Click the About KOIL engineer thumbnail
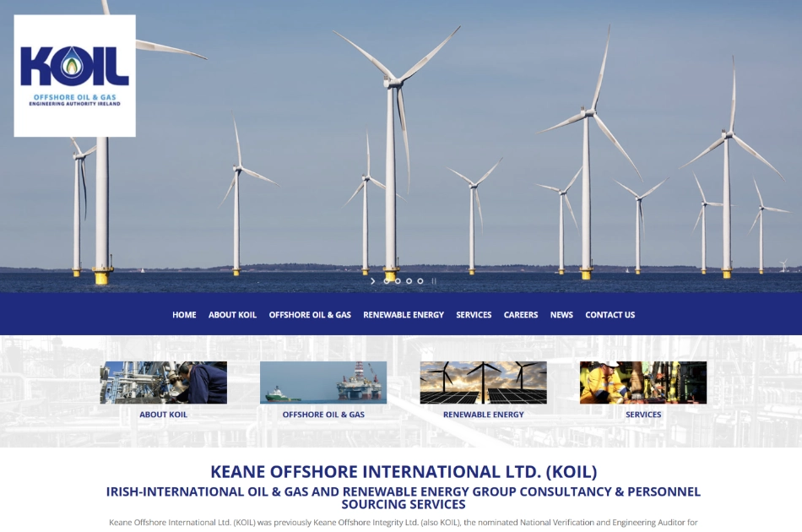Viewport: 802px width, 532px height. [x=164, y=383]
